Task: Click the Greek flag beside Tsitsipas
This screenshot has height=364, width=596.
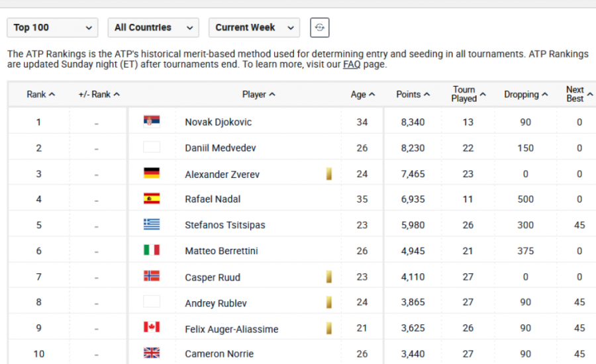Action: (x=152, y=224)
